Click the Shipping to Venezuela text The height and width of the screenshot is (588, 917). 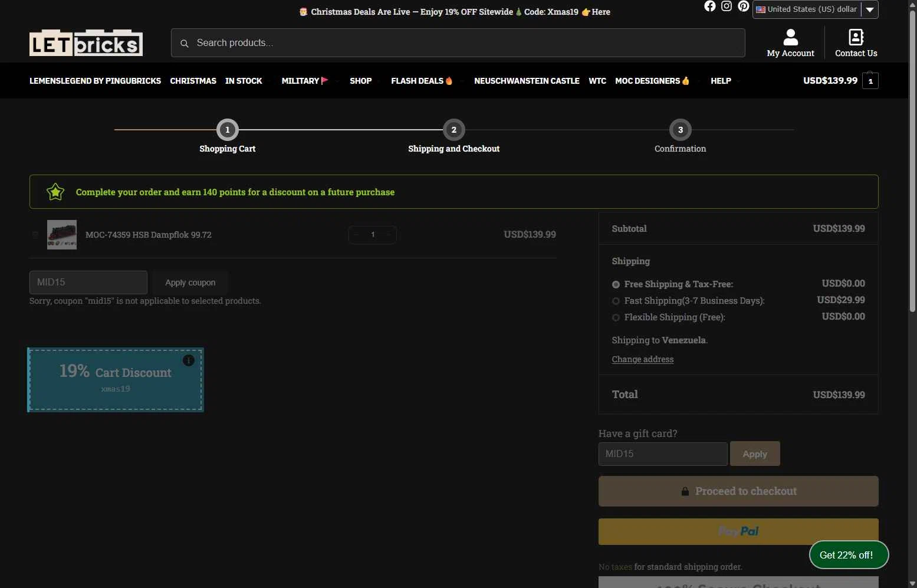point(659,340)
